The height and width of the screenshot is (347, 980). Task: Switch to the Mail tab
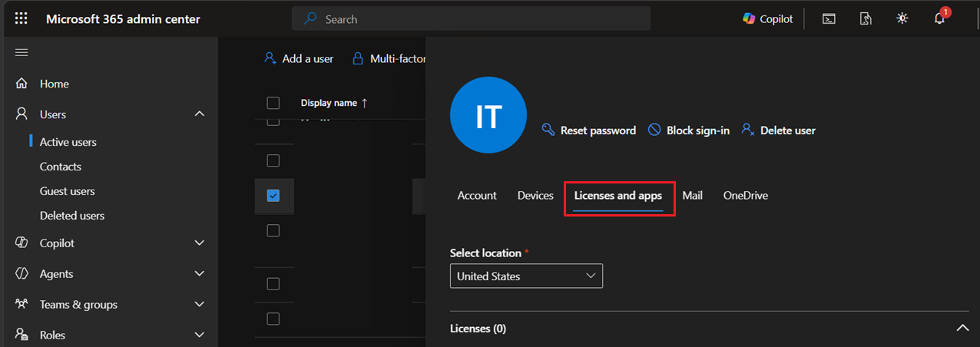point(692,196)
